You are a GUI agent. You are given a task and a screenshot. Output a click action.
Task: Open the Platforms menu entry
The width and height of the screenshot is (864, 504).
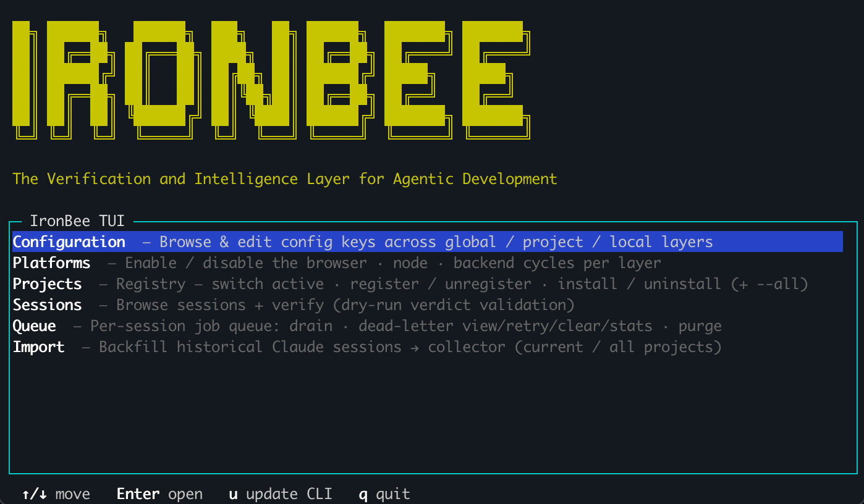click(x=428, y=263)
